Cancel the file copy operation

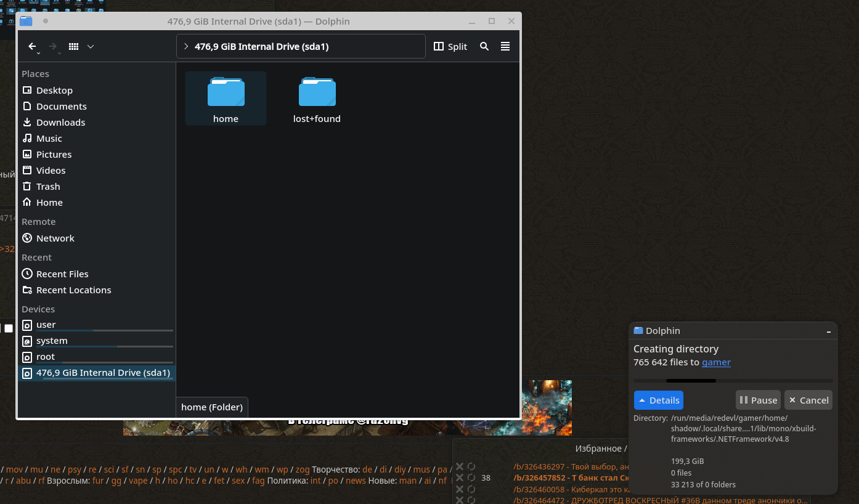(x=808, y=400)
